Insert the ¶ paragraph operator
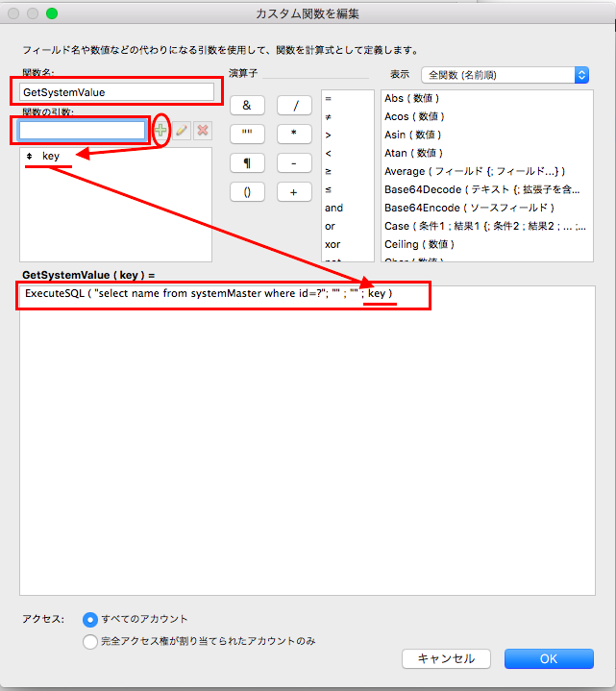616x691 pixels. (247, 163)
